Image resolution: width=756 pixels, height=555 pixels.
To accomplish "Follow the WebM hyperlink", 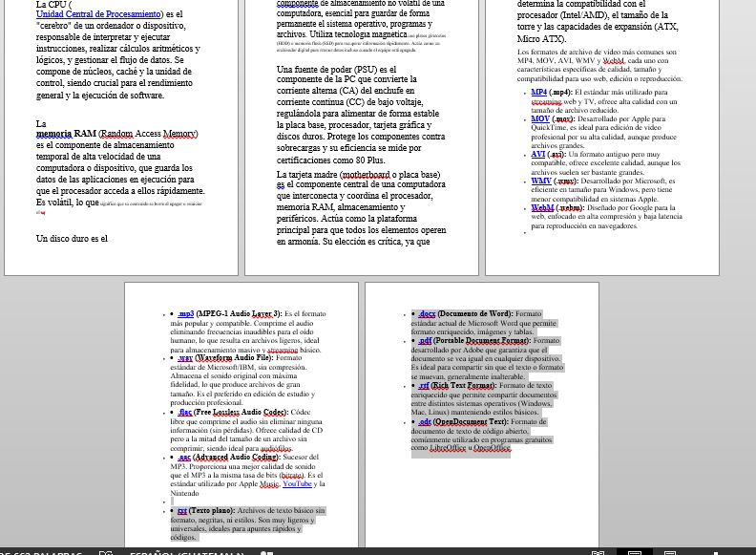I will (542, 207).
